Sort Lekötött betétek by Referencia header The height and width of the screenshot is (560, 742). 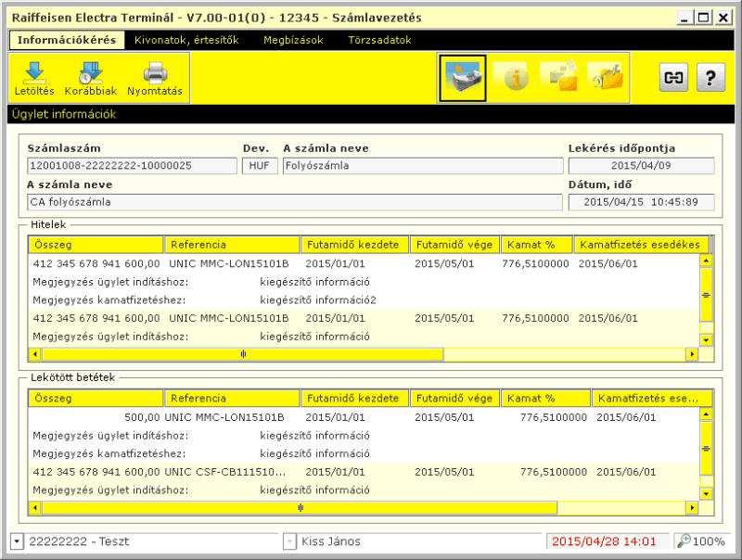click(x=232, y=399)
